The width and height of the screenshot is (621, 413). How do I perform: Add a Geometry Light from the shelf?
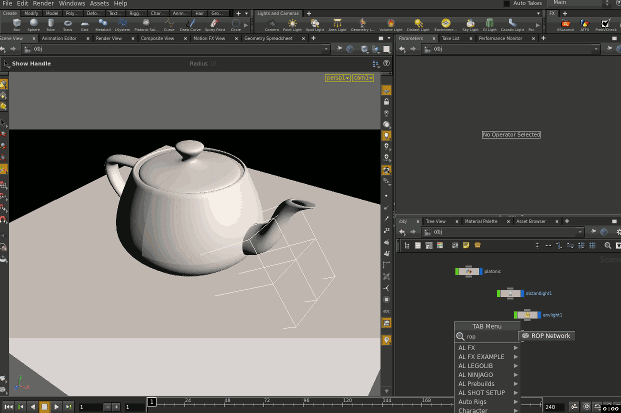[x=362, y=25]
